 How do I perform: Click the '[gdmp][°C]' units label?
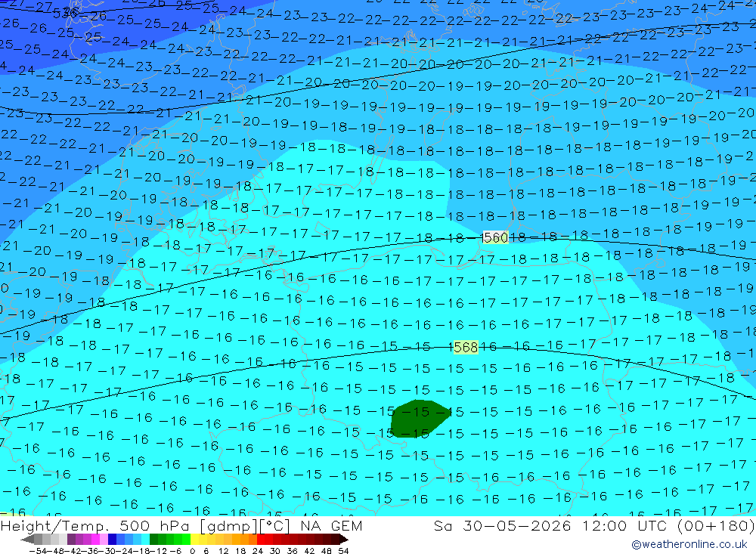point(246,525)
